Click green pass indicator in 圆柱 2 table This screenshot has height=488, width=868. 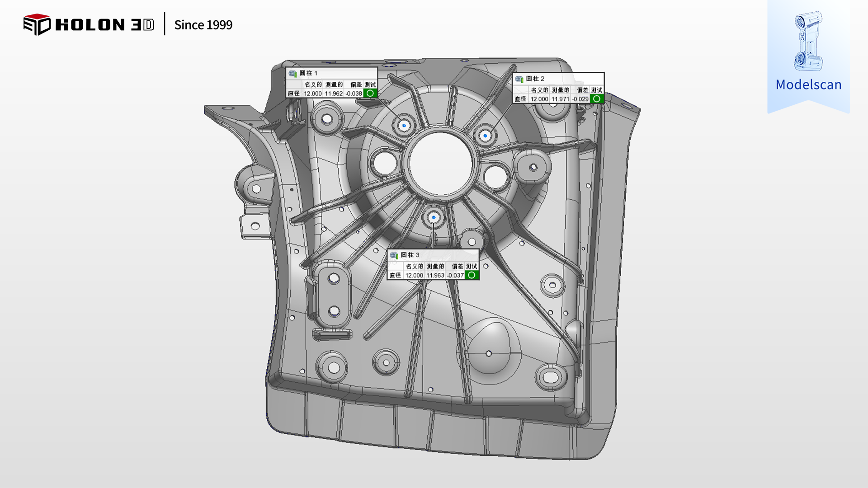(x=597, y=99)
